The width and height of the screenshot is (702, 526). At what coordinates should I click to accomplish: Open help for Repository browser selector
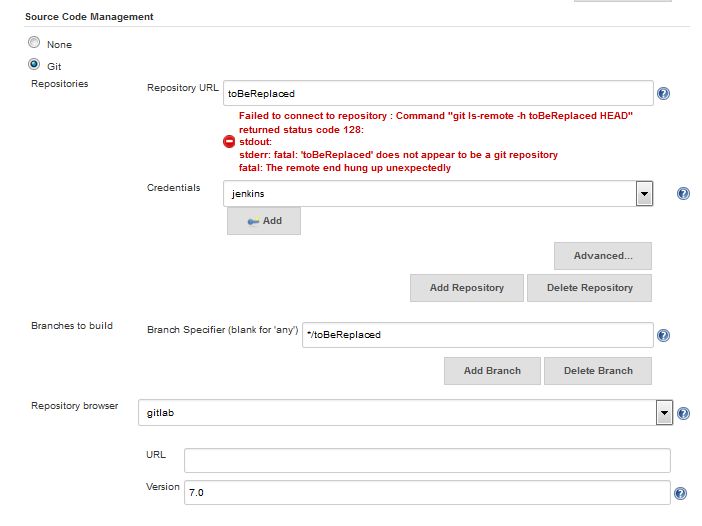(x=683, y=413)
